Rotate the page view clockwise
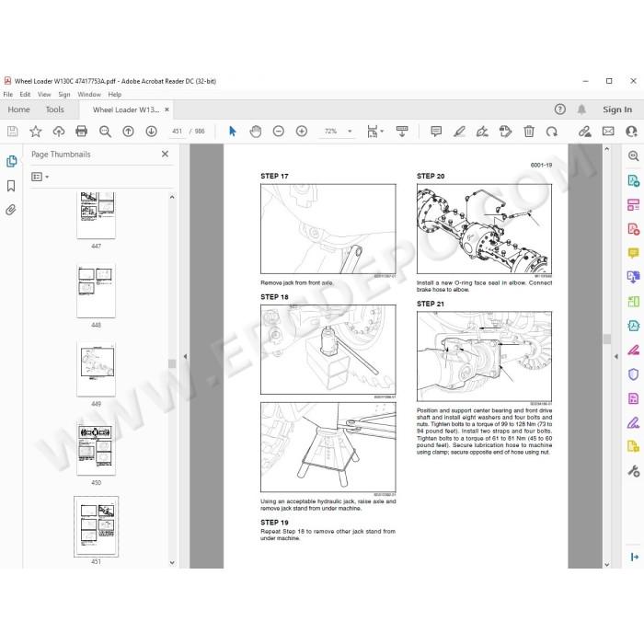 coord(552,131)
